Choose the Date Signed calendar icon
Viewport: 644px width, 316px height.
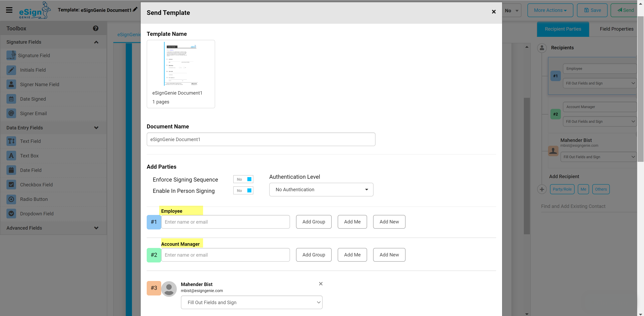[x=11, y=99]
